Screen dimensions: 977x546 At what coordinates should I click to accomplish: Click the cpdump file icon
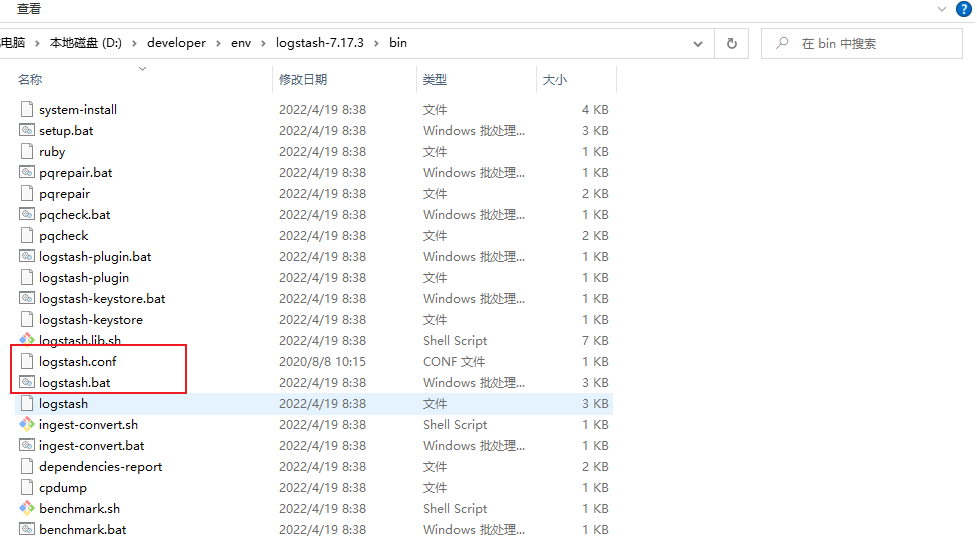pos(27,487)
